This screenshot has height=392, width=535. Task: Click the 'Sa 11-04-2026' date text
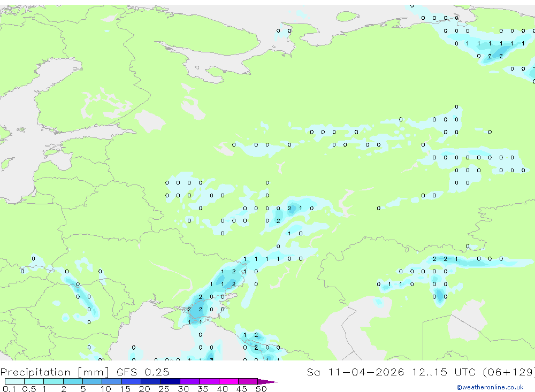[356, 372]
